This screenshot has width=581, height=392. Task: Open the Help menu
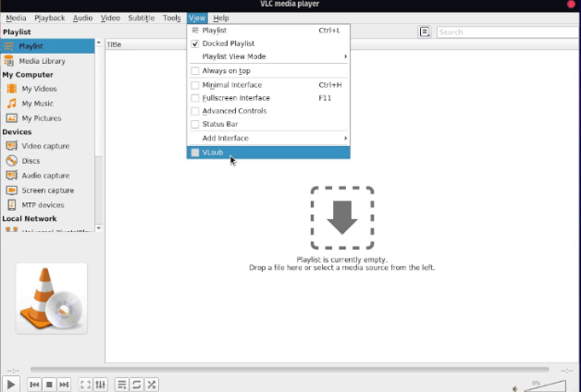point(221,18)
